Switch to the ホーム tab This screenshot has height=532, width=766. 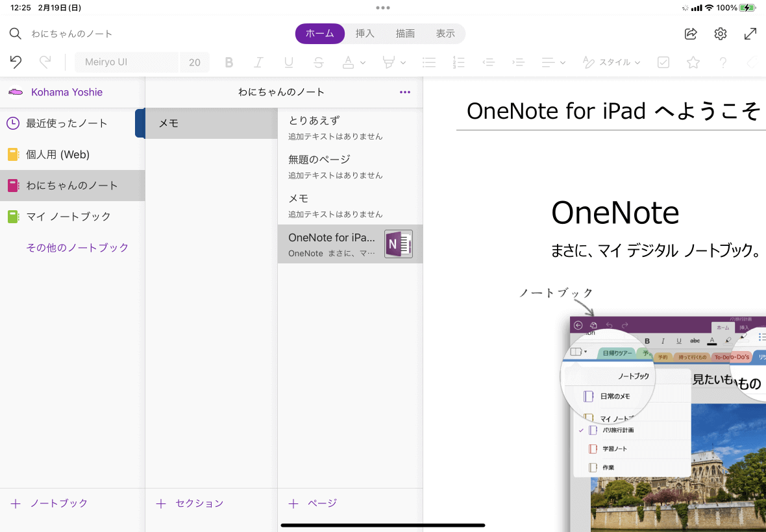click(320, 34)
